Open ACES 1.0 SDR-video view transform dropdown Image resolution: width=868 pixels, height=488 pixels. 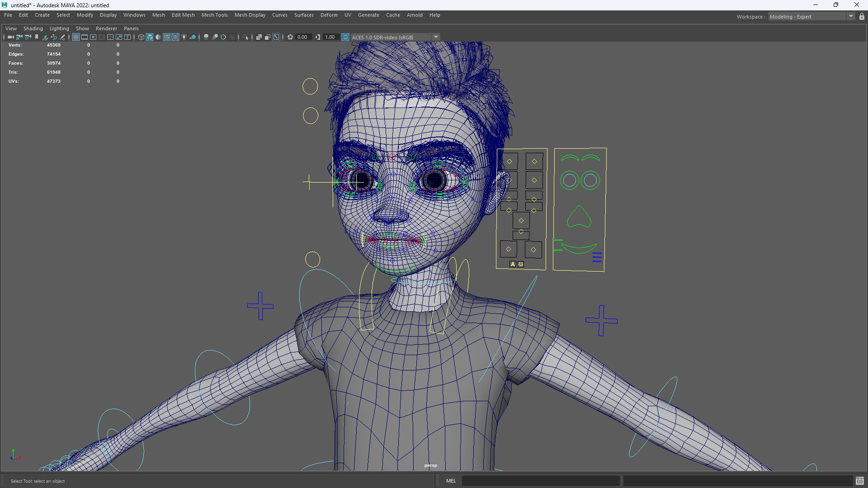click(395, 37)
